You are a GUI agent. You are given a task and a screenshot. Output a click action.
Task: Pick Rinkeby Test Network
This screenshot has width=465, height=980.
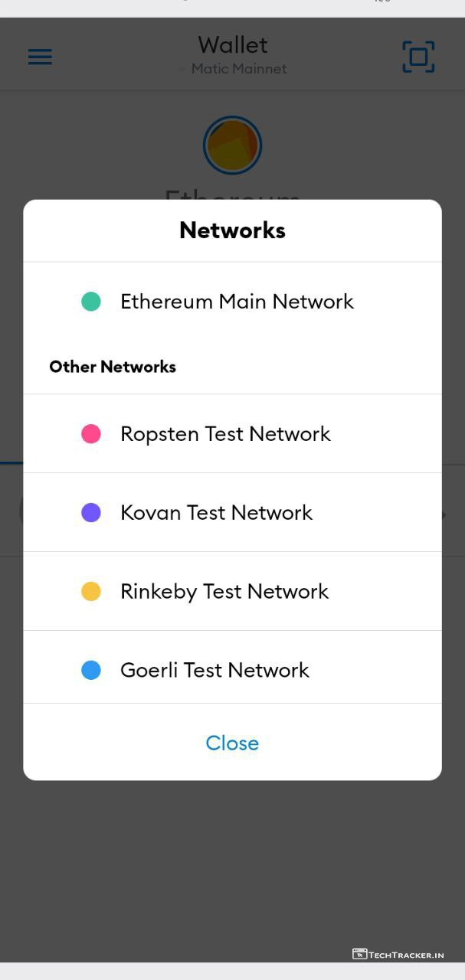click(x=224, y=592)
